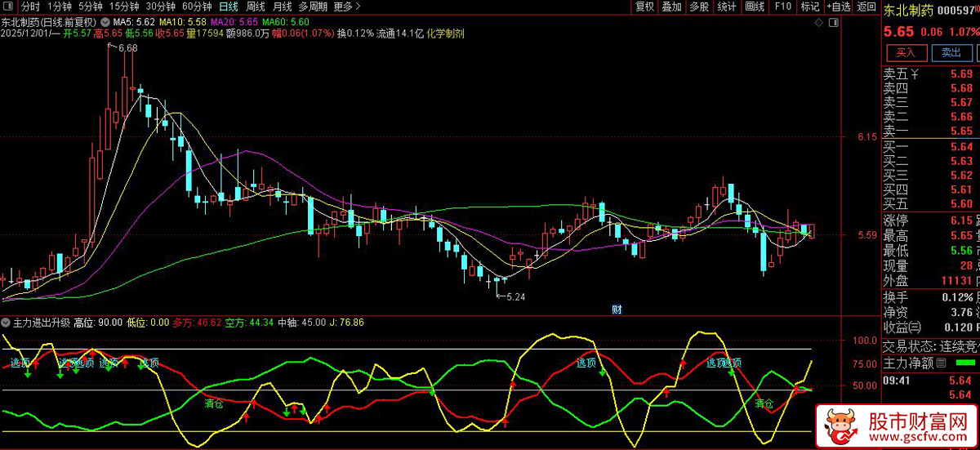Viewport: 980px width, 450px height.
Task: Click the green bar beside 主力净额
Action: pos(964,363)
